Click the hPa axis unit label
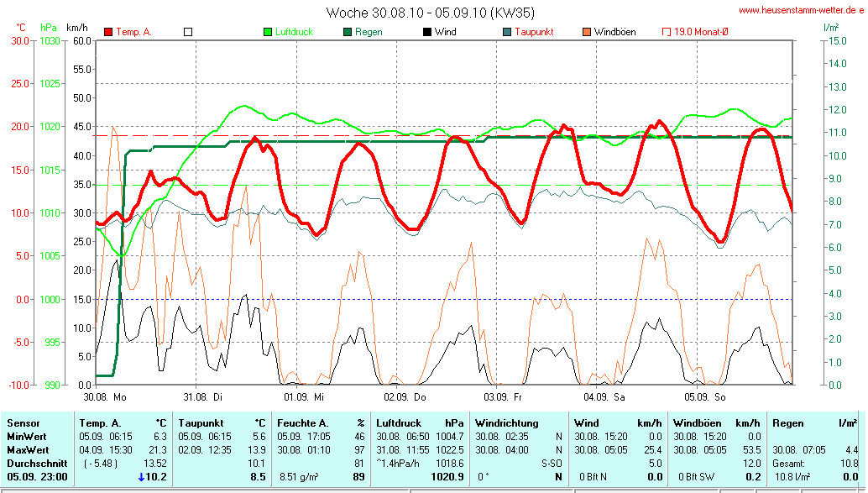The width and height of the screenshot is (868, 493). (x=48, y=28)
